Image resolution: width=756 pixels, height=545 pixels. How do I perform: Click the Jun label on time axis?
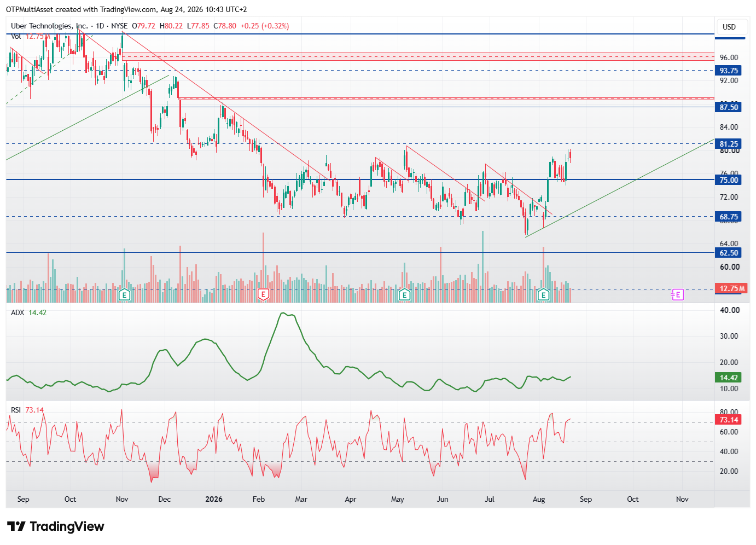click(x=443, y=499)
